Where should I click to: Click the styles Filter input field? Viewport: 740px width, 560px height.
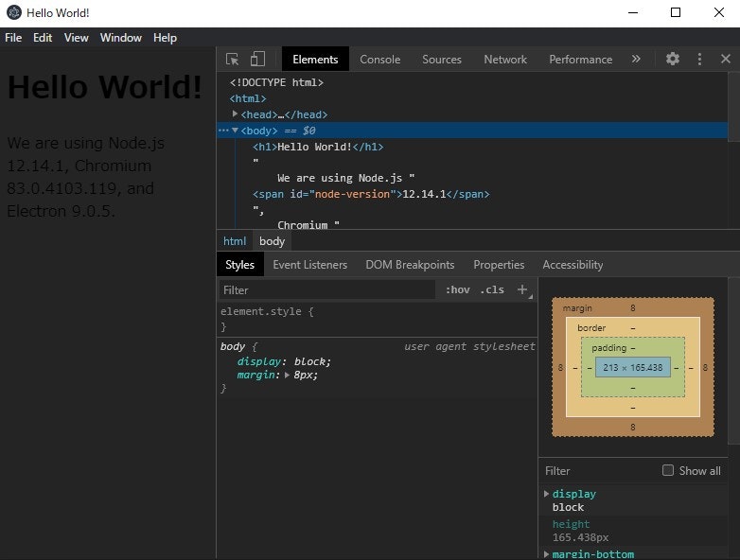pyautogui.click(x=327, y=289)
